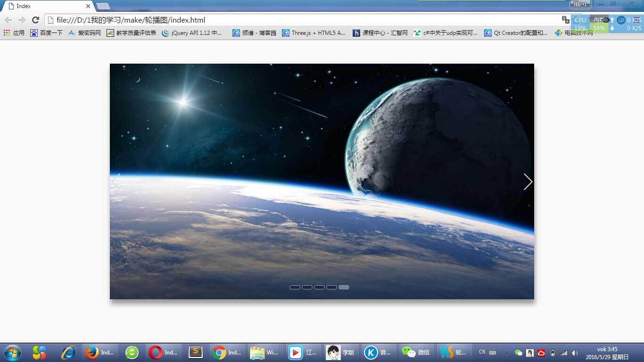644x362 pixels.
Task: Click the translate icon in the address bar
Action: [x=565, y=20]
